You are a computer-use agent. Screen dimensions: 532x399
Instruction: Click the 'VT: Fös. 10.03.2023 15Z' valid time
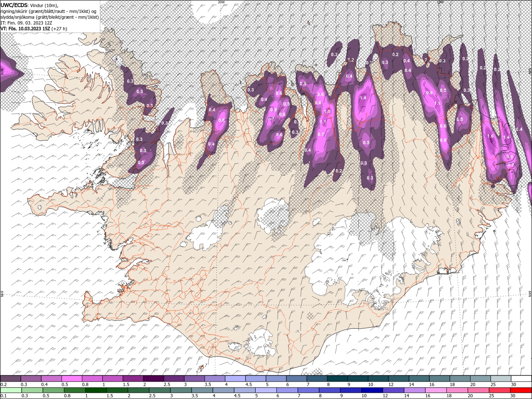point(25,29)
